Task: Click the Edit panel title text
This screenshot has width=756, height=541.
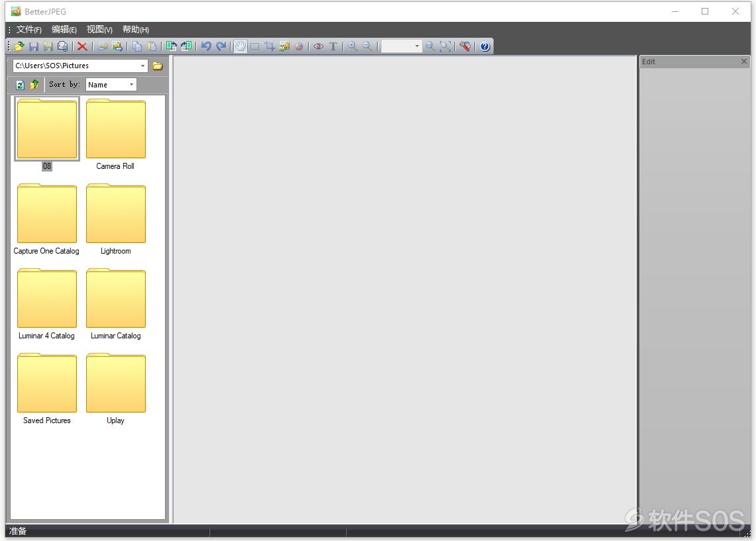Action: [649, 62]
